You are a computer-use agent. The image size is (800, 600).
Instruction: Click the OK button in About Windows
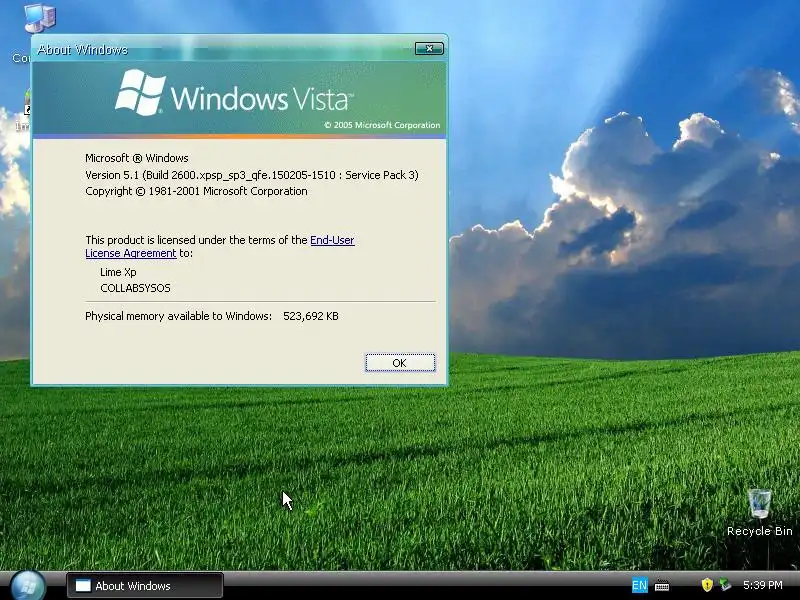pos(400,363)
